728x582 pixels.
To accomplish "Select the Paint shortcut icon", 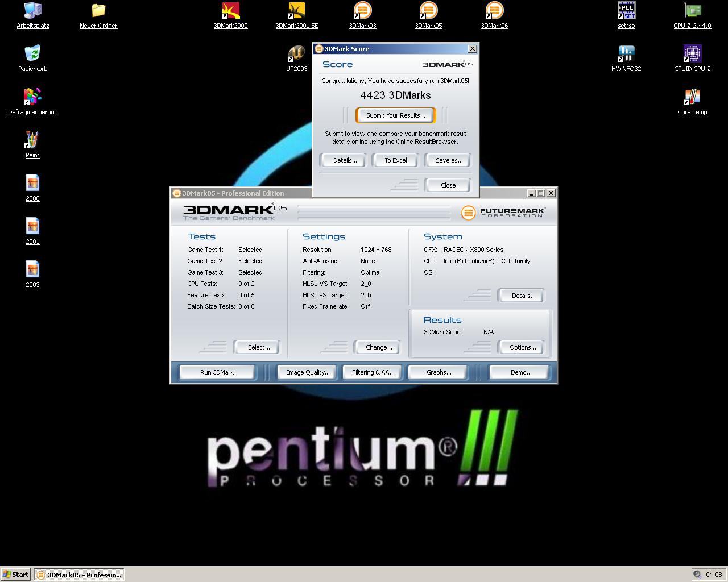I will point(32,145).
